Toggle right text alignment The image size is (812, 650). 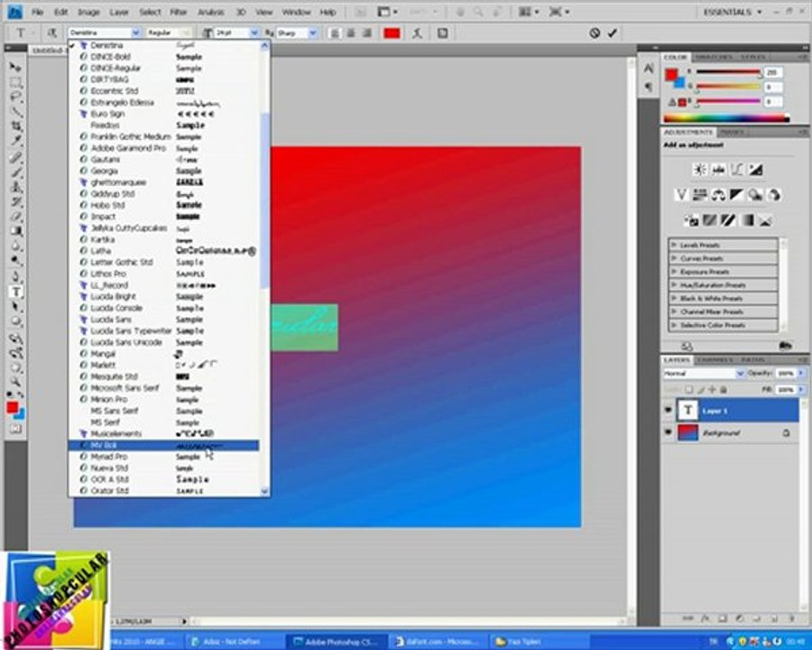[x=367, y=33]
